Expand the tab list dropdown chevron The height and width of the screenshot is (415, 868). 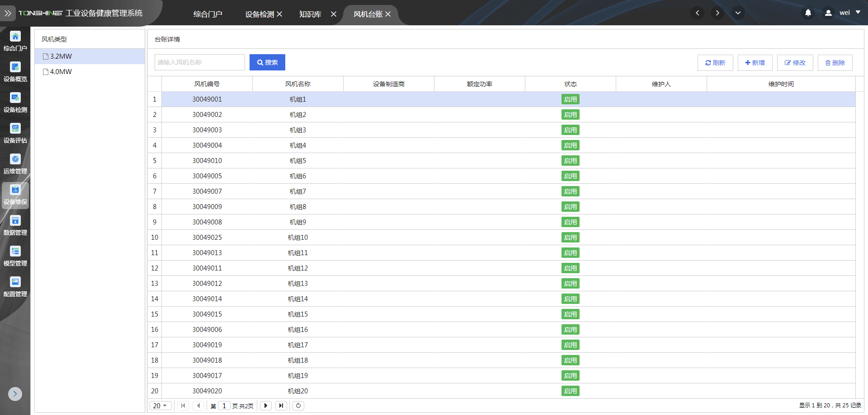(738, 13)
